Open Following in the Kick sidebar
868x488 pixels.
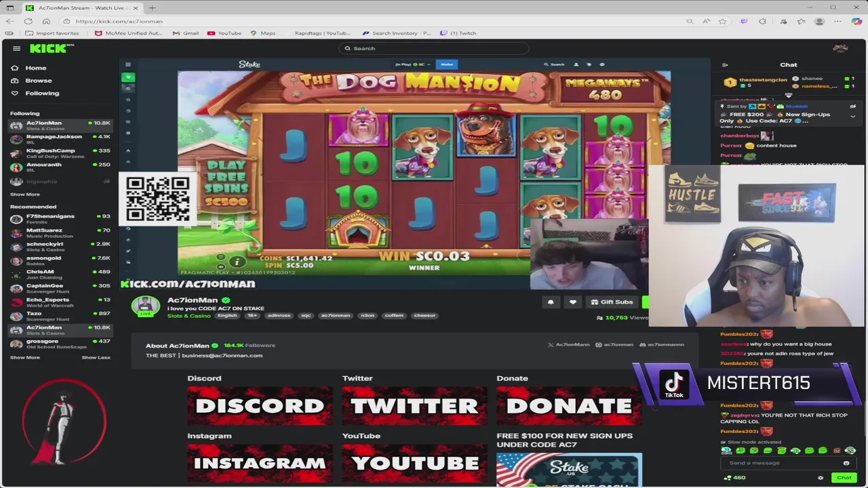[35, 93]
